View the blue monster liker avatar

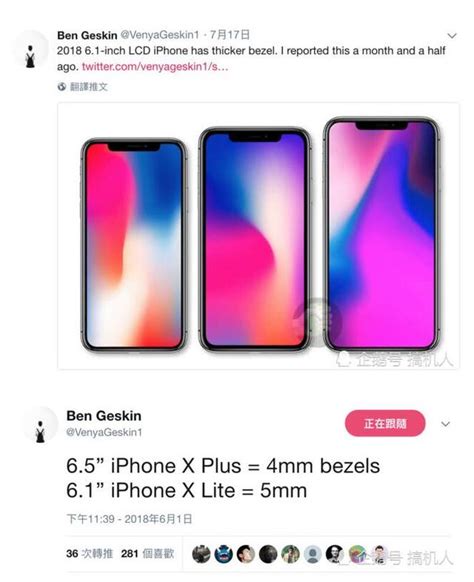223,554
